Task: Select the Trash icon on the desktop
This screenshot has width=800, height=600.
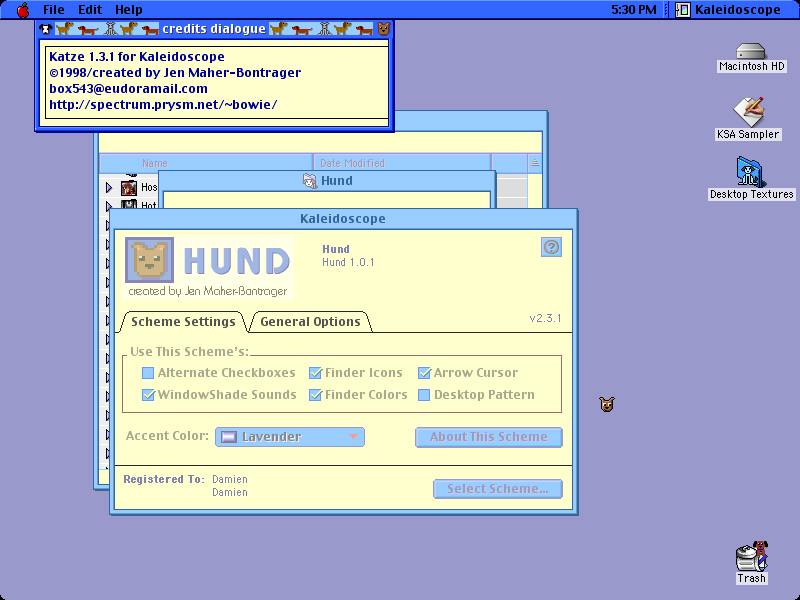Action: (752, 563)
